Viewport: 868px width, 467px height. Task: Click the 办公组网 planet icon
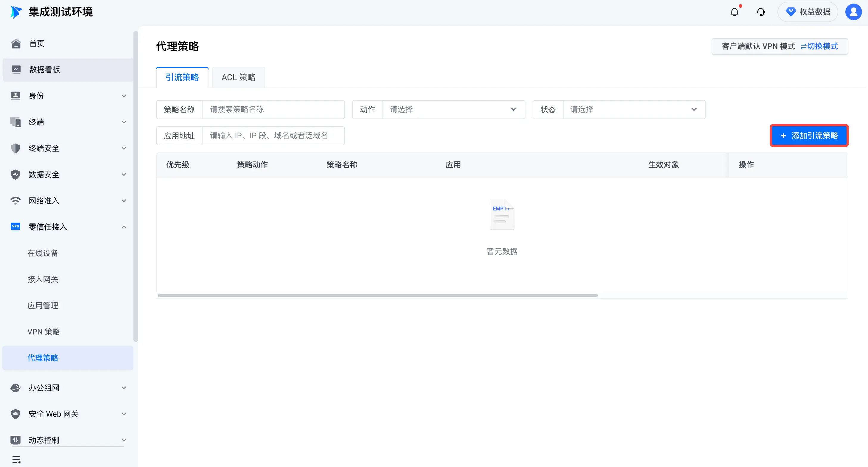[x=15, y=388]
